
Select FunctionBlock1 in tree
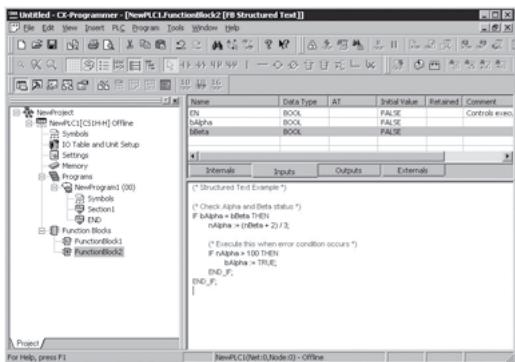tap(98, 241)
